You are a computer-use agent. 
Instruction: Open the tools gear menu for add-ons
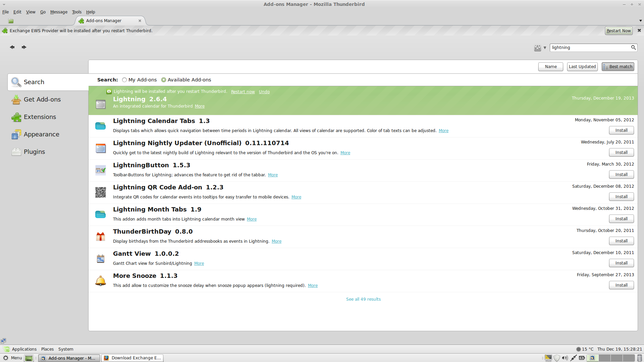(x=540, y=48)
